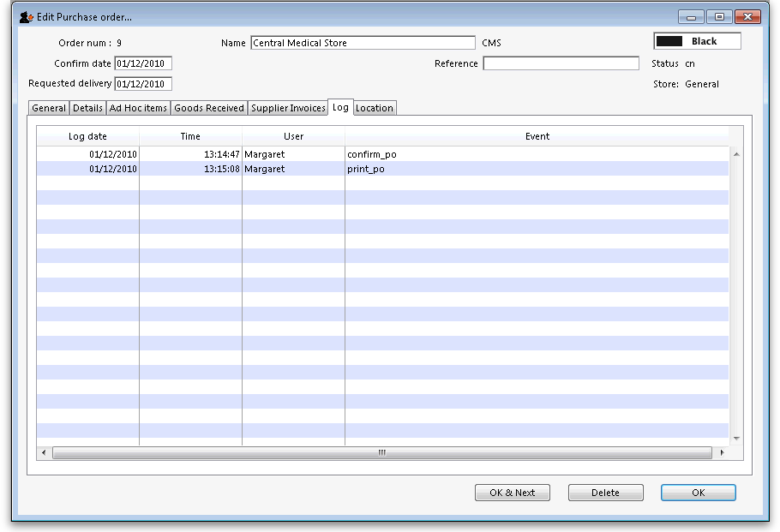The width and height of the screenshot is (780, 532).
Task: Select the print_po log entry
Action: (365, 169)
